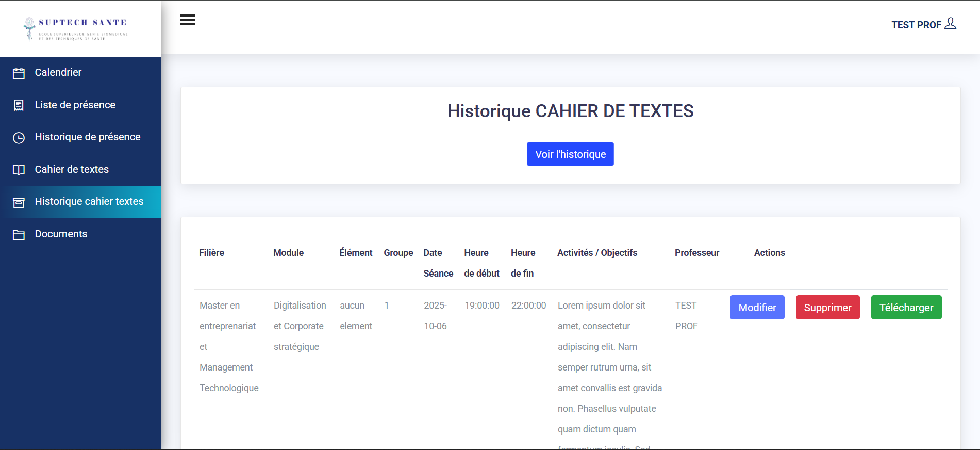Go to Liste de présence page

pos(75,105)
